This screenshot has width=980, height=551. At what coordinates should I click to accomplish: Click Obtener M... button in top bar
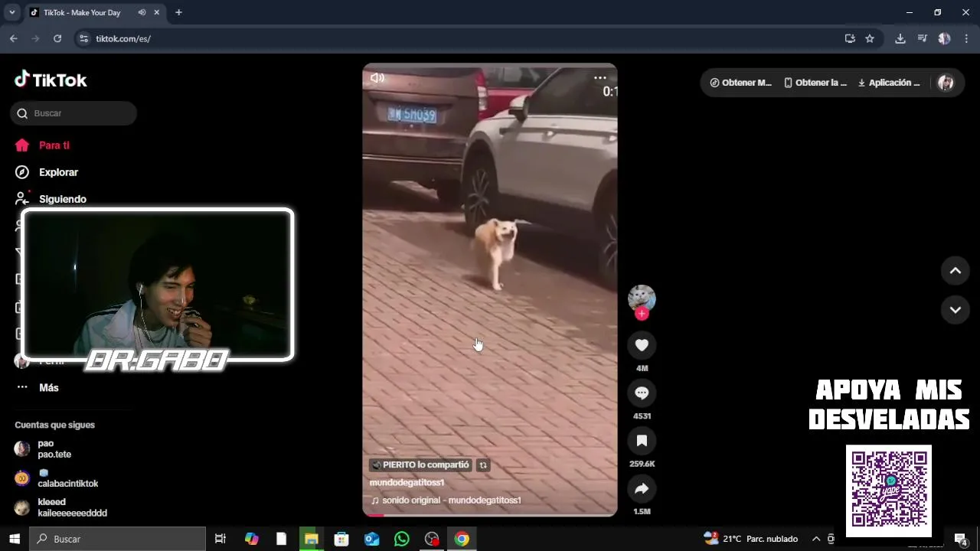pyautogui.click(x=740, y=83)
